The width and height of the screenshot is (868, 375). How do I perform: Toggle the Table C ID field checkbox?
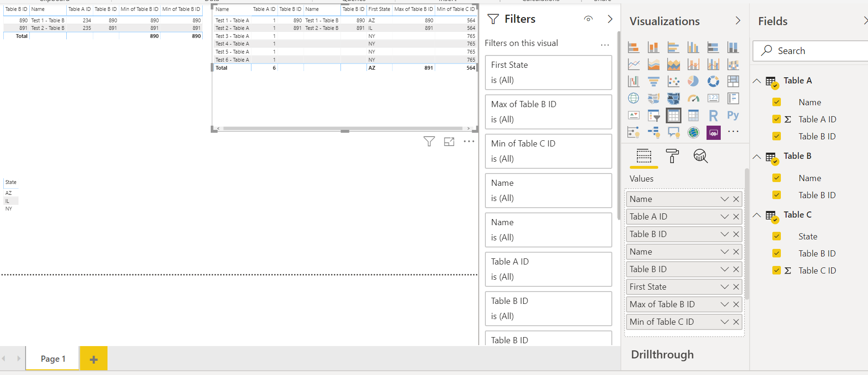pos(777,270)
